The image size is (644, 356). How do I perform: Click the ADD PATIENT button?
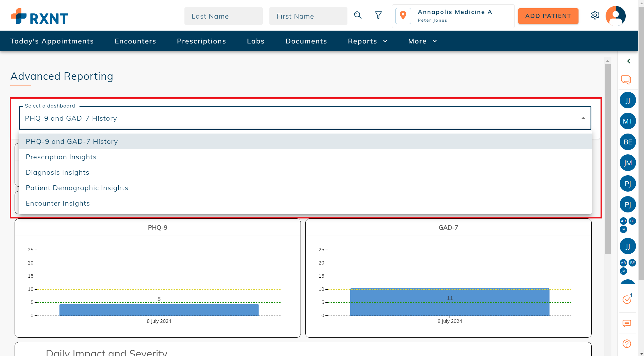(548, 16)
